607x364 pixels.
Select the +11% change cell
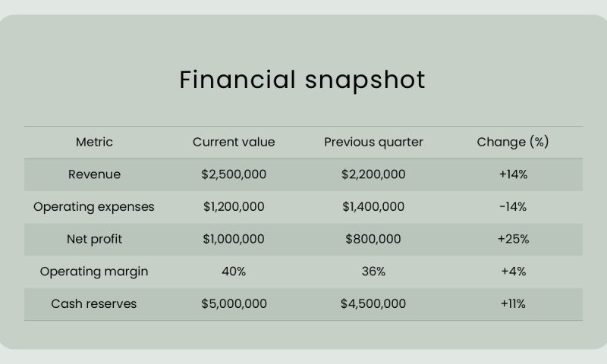[513, 304]
